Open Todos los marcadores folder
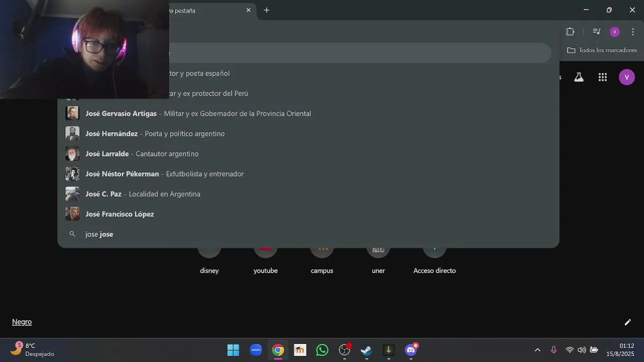 [x=602, y=50]
